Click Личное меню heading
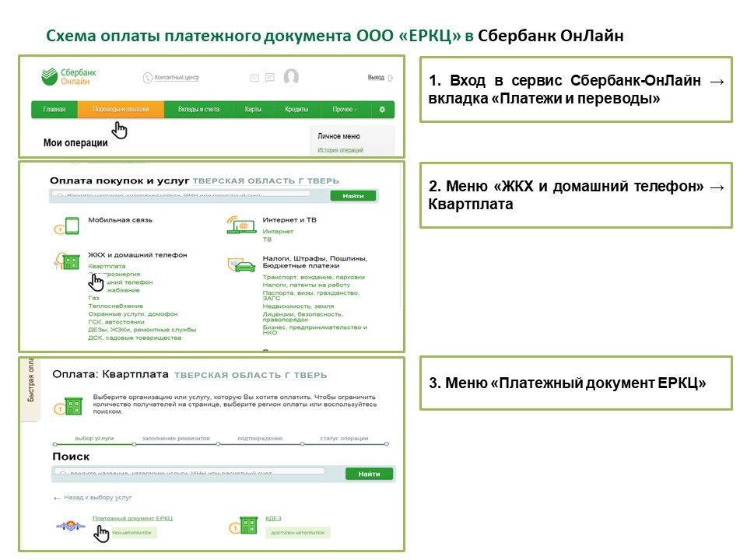This screenshot has height=560, width=747. click(x=338, y=136)
